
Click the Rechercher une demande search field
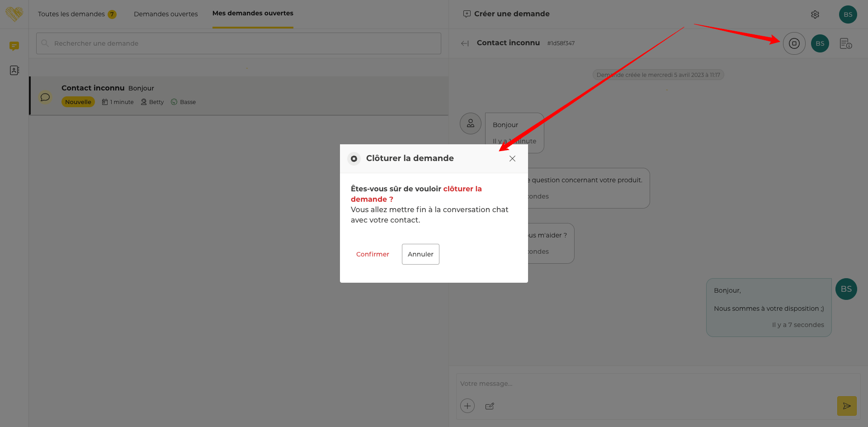(239, 43)
